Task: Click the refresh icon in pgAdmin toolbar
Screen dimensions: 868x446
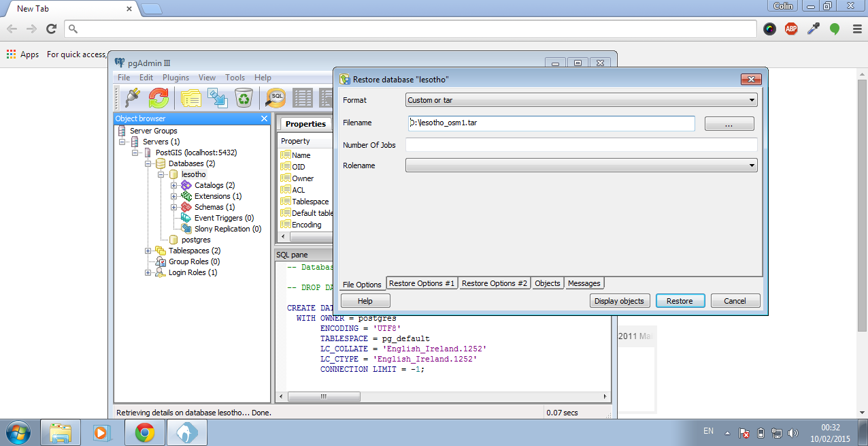Action: 158,98
